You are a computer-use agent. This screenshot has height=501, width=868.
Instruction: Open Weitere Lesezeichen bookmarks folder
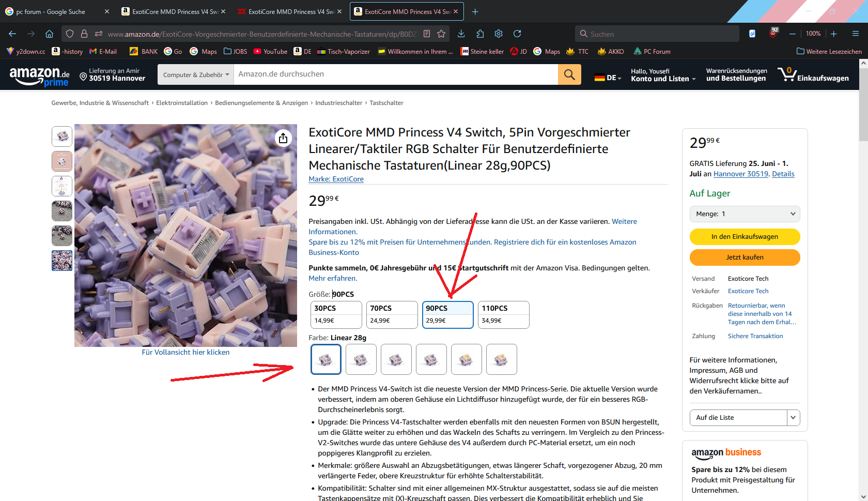829,51
